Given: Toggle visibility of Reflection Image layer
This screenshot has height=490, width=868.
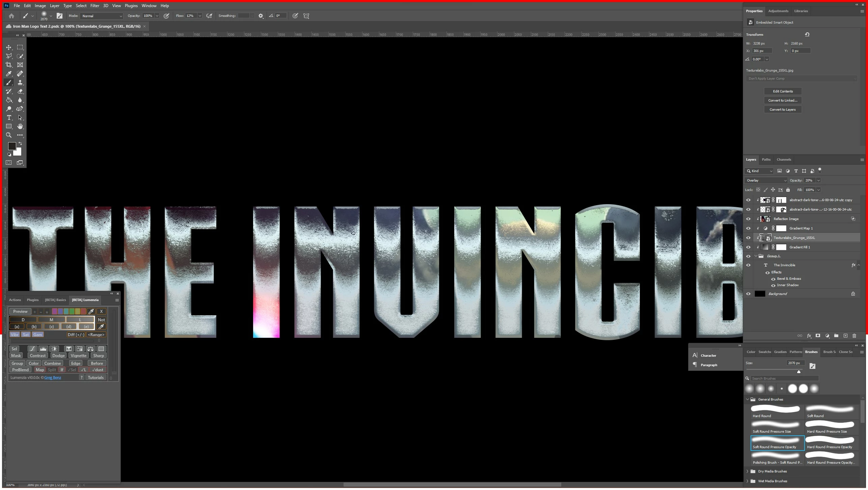Looking at the screenshot, I should [x=748, y=219].
